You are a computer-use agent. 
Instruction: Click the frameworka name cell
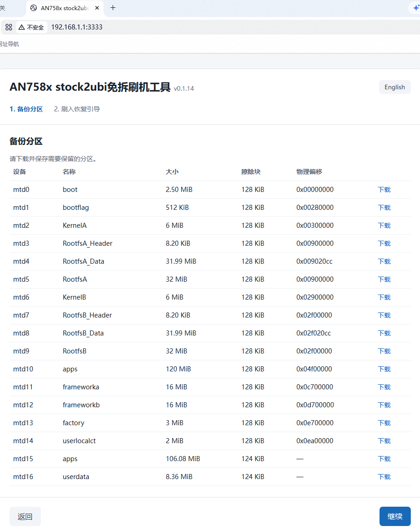click(81, 387)
